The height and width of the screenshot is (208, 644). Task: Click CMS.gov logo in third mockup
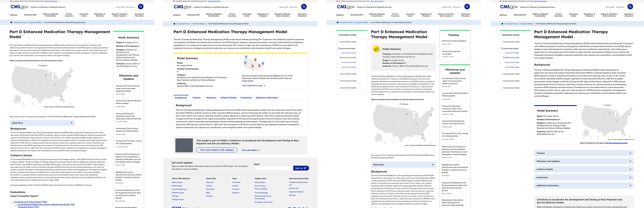pos(346,7)
